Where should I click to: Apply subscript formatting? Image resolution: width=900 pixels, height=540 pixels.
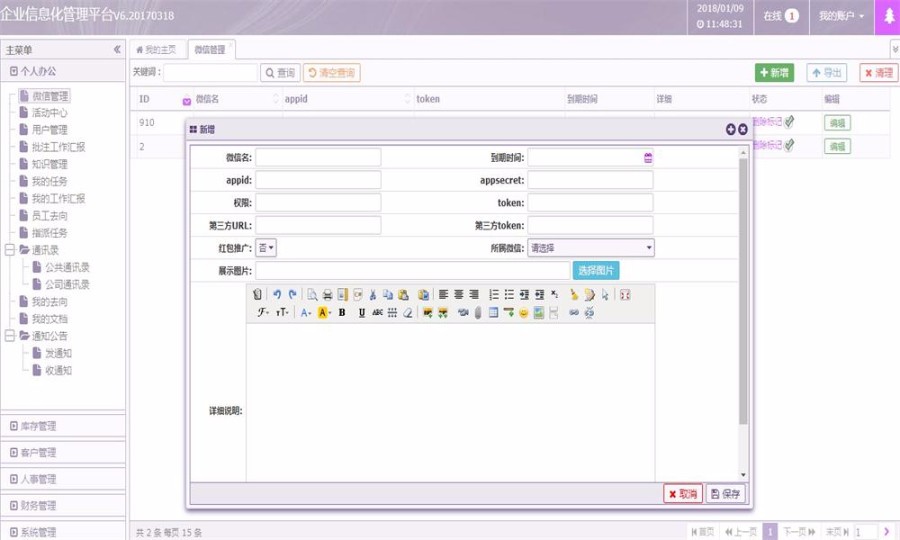point(554,295)
